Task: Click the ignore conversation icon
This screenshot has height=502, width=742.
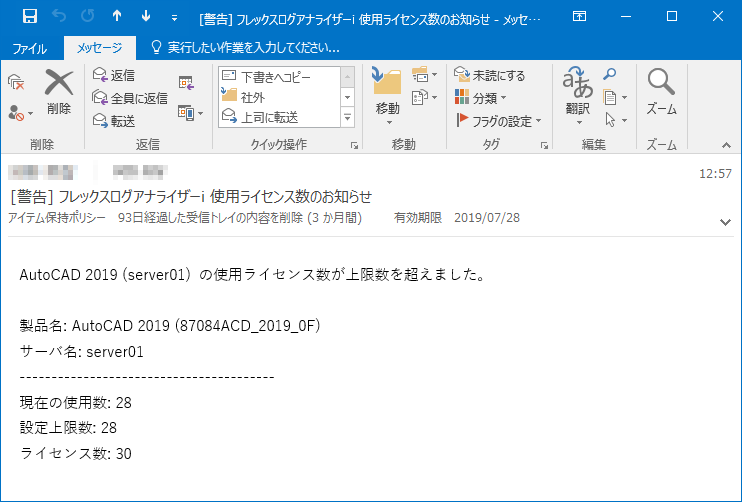Action: pos(16,82)
